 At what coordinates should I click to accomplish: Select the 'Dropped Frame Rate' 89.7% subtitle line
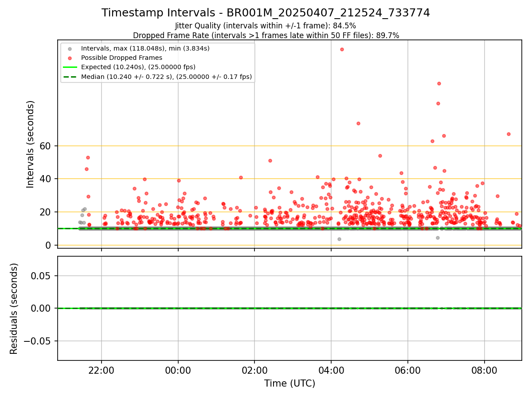tap(266, 35)
